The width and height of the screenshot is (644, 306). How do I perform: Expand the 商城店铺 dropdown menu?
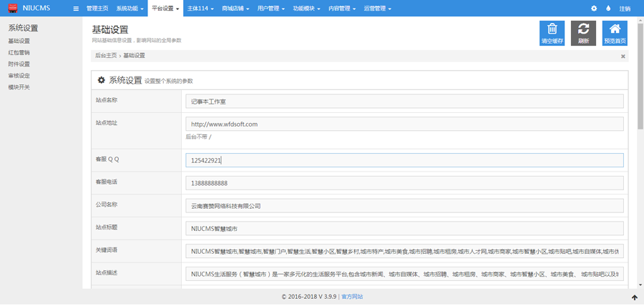click(x=235, y=9)
